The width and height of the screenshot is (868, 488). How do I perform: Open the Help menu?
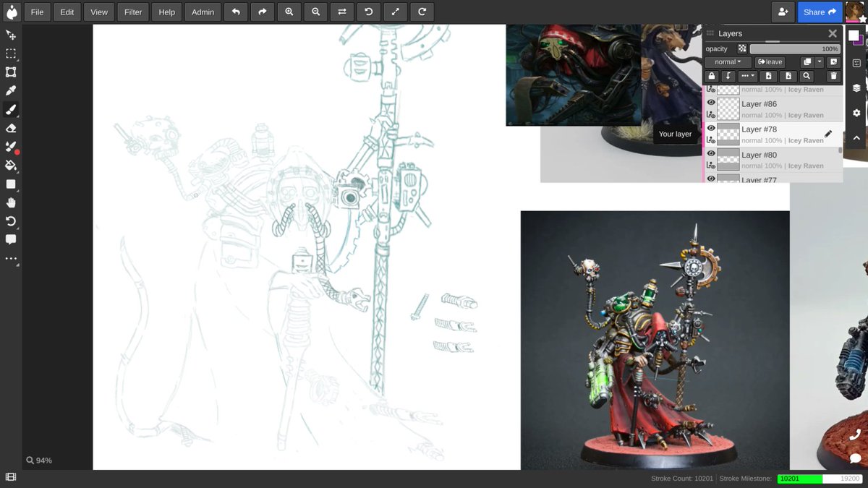166,12
